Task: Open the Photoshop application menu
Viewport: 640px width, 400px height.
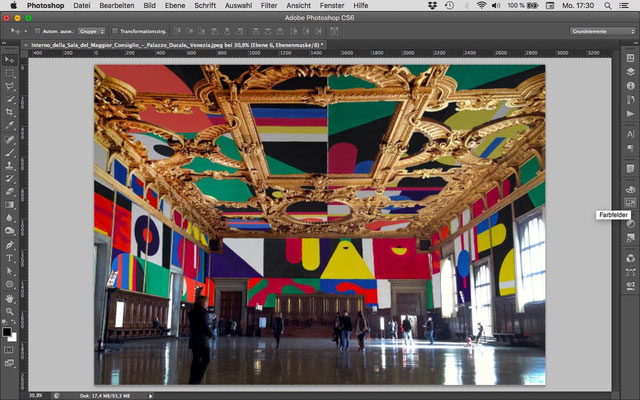Action: click(x=45, y=5)
